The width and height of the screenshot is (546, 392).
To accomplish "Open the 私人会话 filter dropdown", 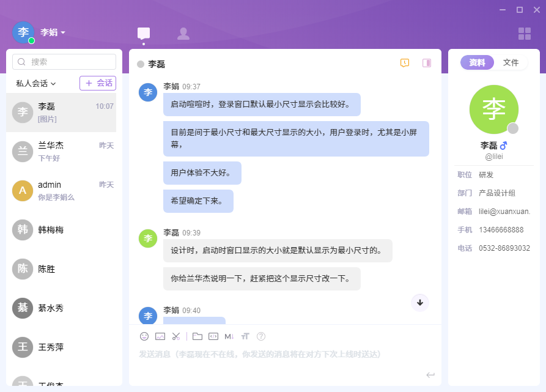I will (36, 83).
